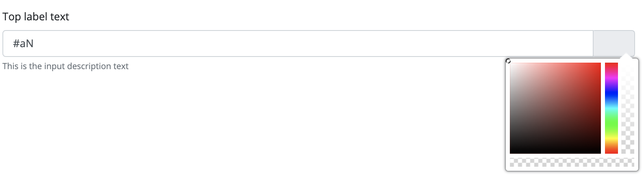Click the color preview addon beside the input
644x183 pixels.
pyautogui.click(x=614, y=44)
